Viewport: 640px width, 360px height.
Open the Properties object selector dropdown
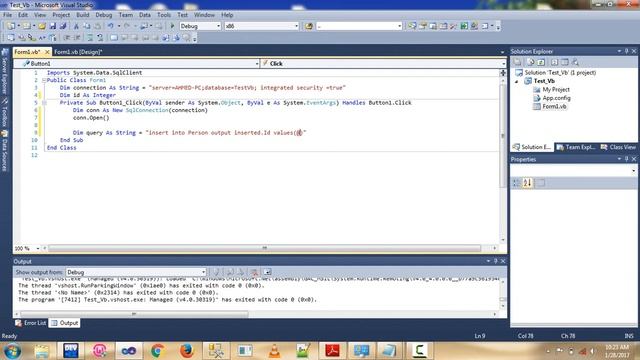click(x=574, y=171)
